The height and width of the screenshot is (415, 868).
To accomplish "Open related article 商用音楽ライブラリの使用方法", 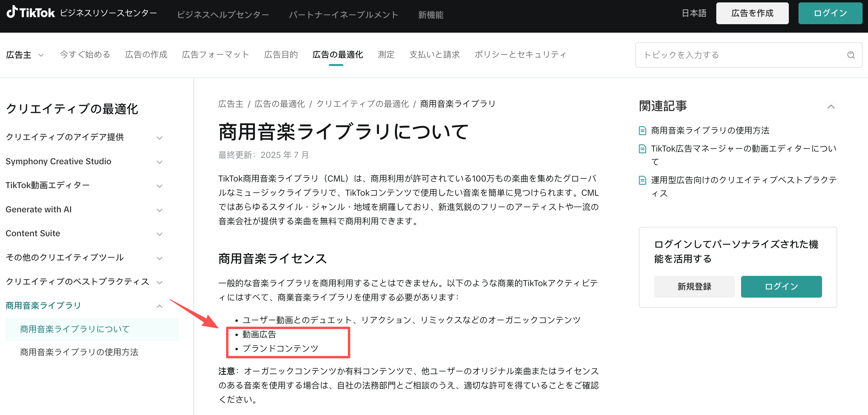I will pyautogui.click(x=710, y=130).
